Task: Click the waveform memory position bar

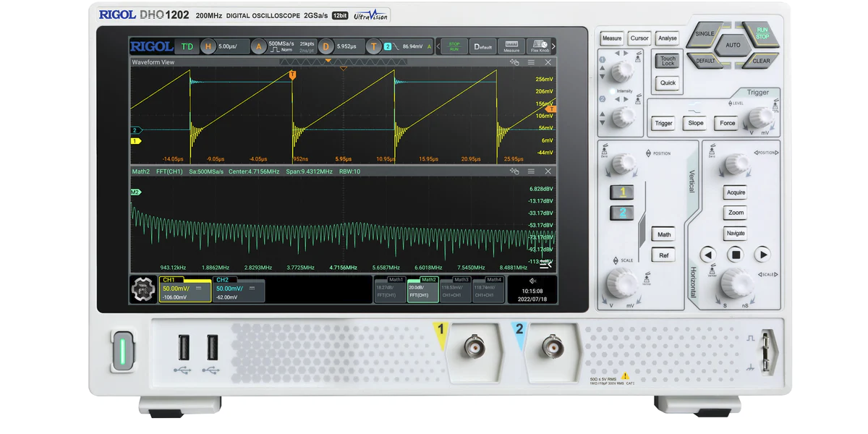Action: tap(343, 62)
